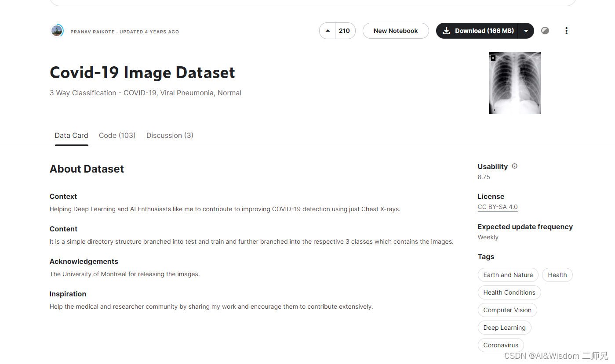Open the Discussion (3) tab
Screen dimensions: 615x364
(170, 135)
